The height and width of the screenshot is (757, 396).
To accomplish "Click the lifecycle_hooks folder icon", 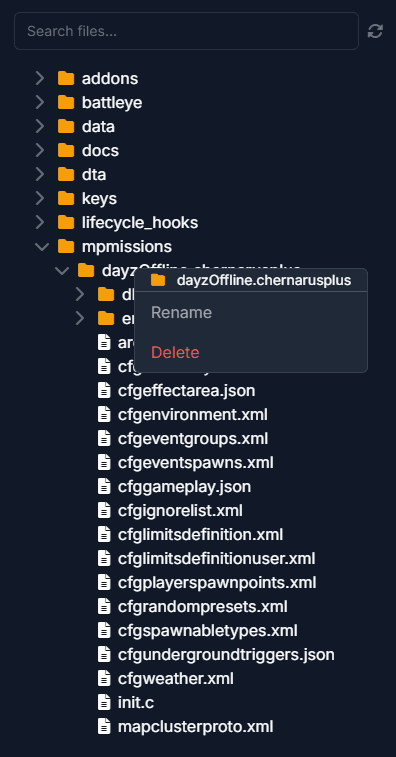I will 66,223.
